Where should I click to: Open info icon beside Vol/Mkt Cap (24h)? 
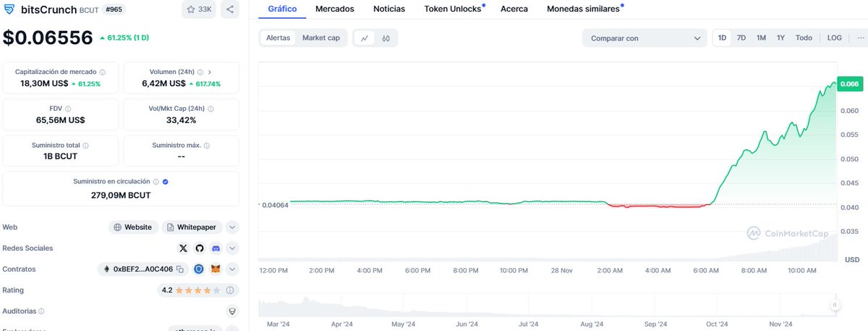(x=211, y=109)
